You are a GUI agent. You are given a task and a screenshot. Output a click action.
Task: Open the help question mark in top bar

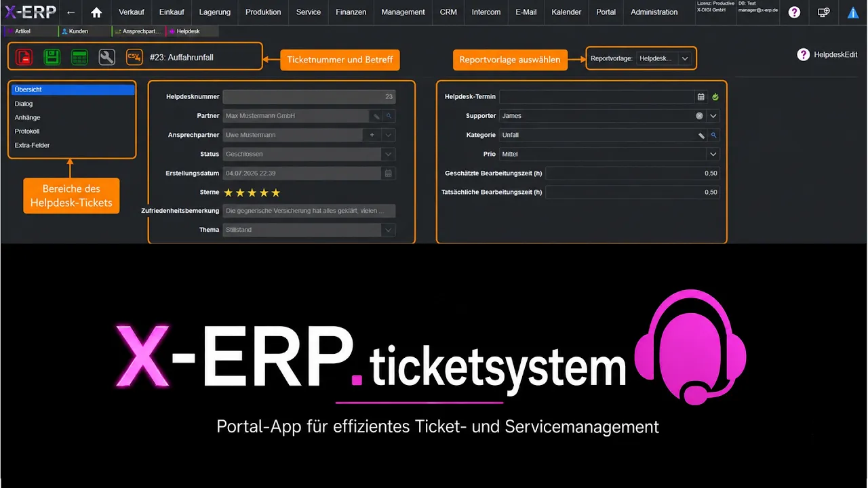point(794,12)
